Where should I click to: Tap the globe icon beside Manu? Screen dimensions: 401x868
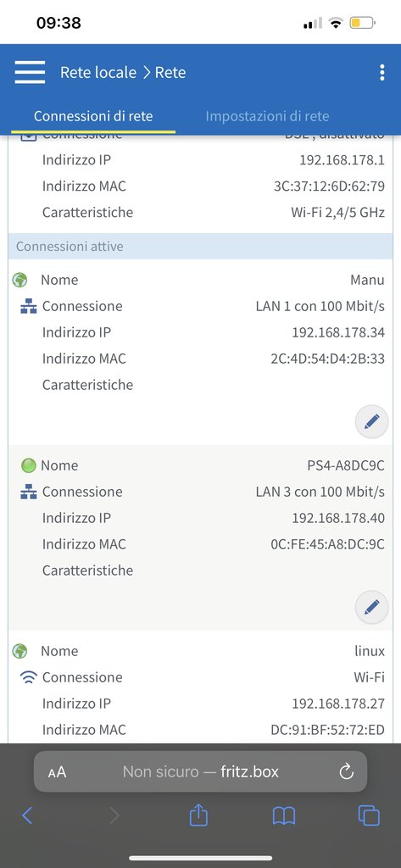tap(20, 280)
